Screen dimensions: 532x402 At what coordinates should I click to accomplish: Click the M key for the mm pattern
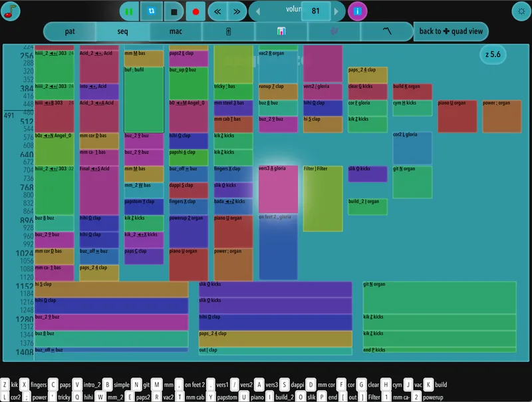click(x=157, y=385)
